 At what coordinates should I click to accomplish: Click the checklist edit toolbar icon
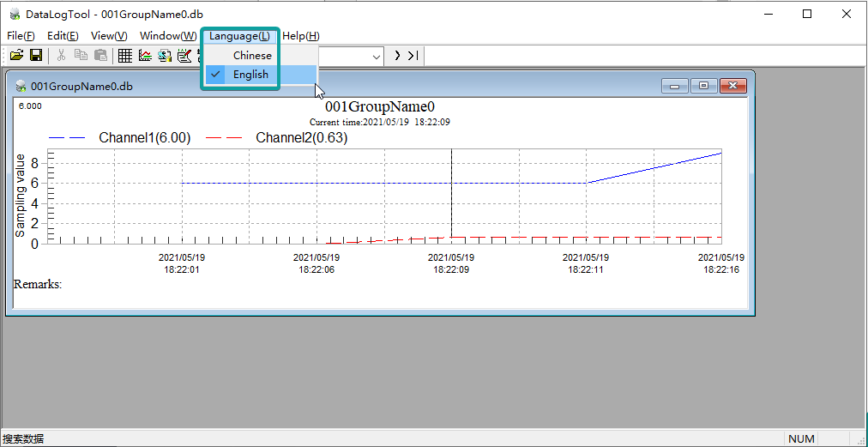[184, 56]
